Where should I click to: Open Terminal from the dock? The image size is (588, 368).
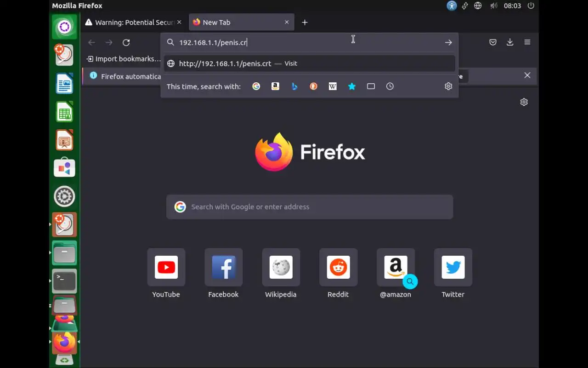(x=64, y=281)
